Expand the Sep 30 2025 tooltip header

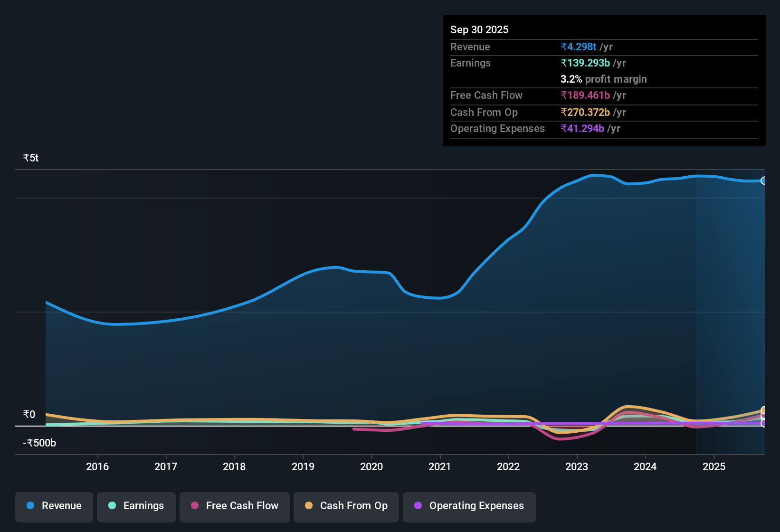click(479, 29)
